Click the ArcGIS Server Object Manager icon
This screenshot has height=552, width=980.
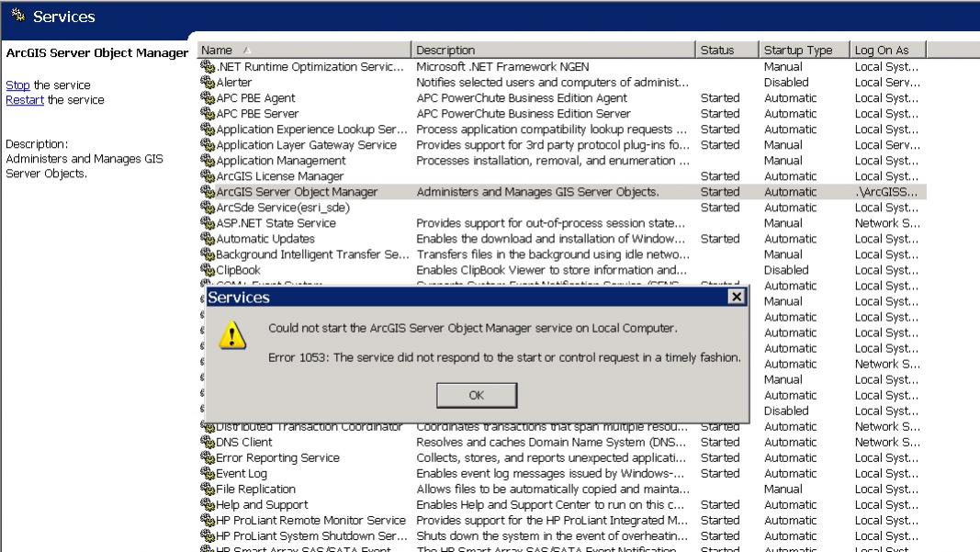pos(208,191)
